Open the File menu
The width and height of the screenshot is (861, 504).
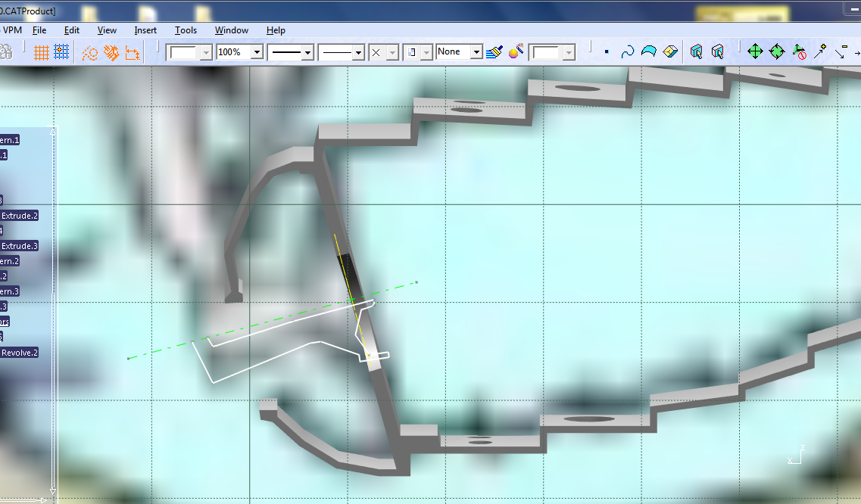point(39,30)
